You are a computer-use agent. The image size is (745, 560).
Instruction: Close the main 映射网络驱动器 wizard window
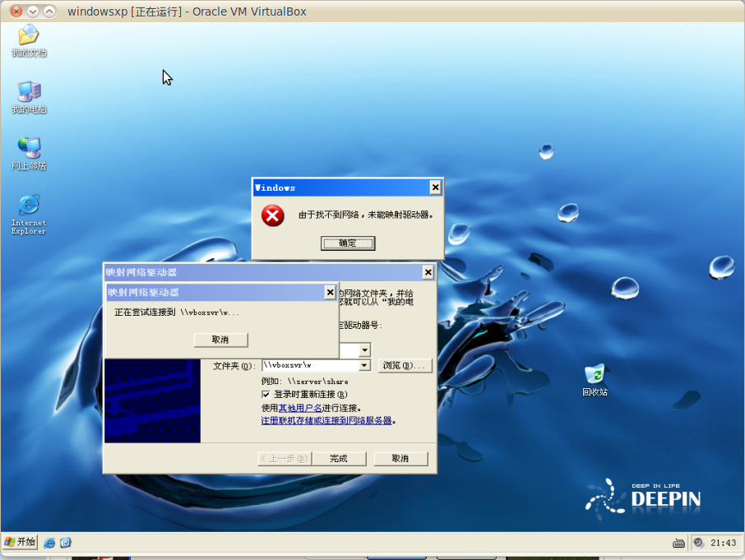tap(428, 272)
